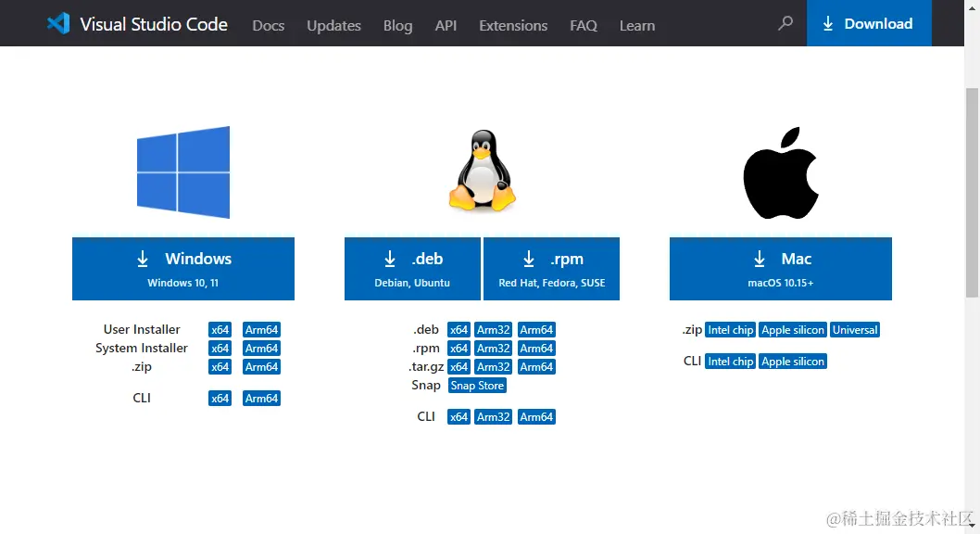Select Universal for Mac .zip

point(854,329)
